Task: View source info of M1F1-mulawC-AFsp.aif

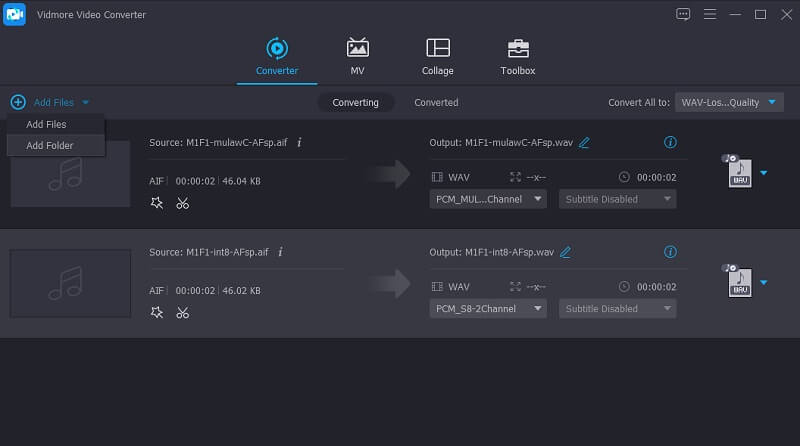Action: click(299, 143)
